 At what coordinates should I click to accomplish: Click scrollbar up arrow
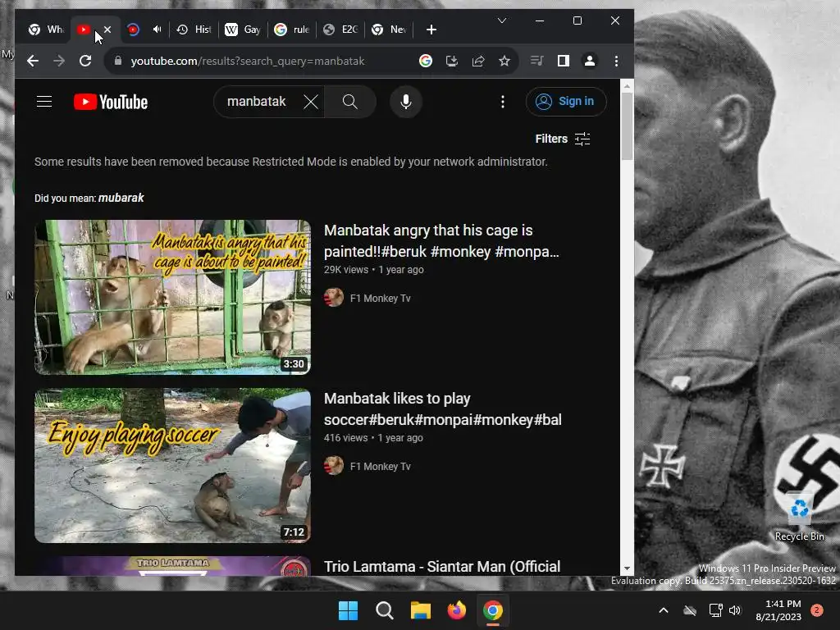point(627,85)
